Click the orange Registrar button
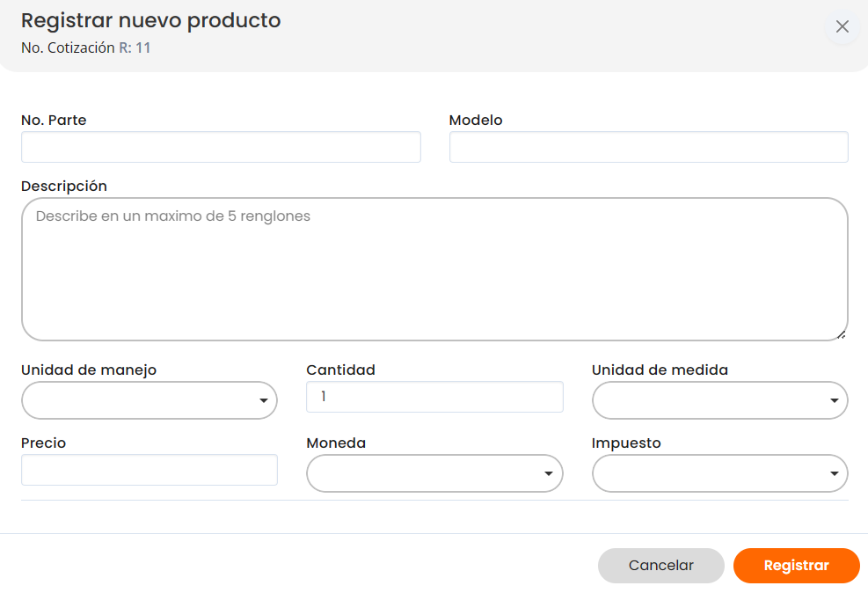 click(x=796, y=566)
